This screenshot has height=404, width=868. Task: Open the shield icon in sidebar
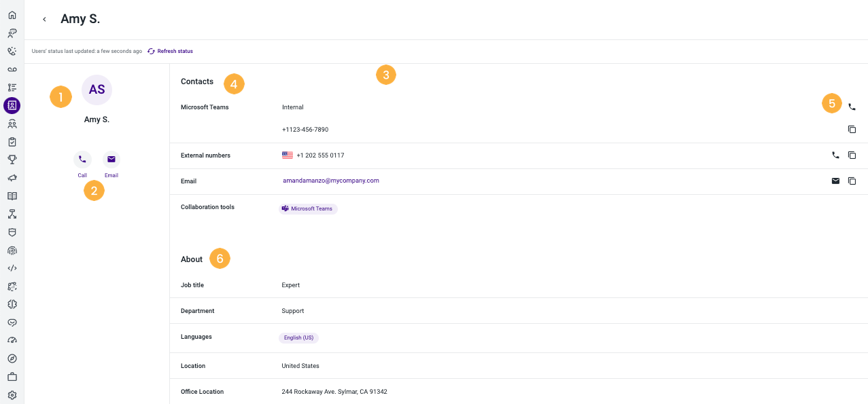[x=12, y=232]
